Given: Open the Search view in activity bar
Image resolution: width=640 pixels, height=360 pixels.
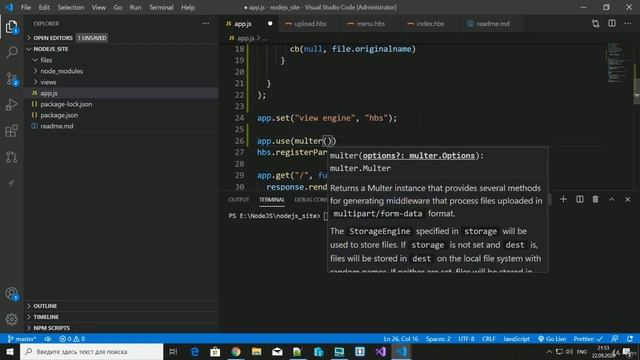Looking at the screenshot, I should [x=11, y=52].
